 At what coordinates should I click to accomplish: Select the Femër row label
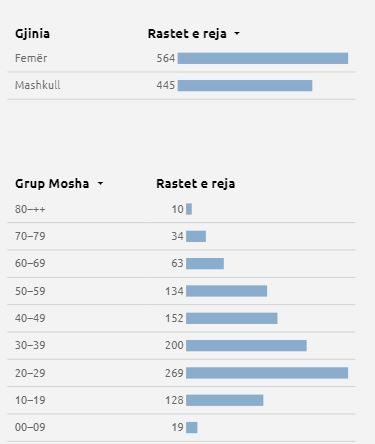click(x=31, y=58)
